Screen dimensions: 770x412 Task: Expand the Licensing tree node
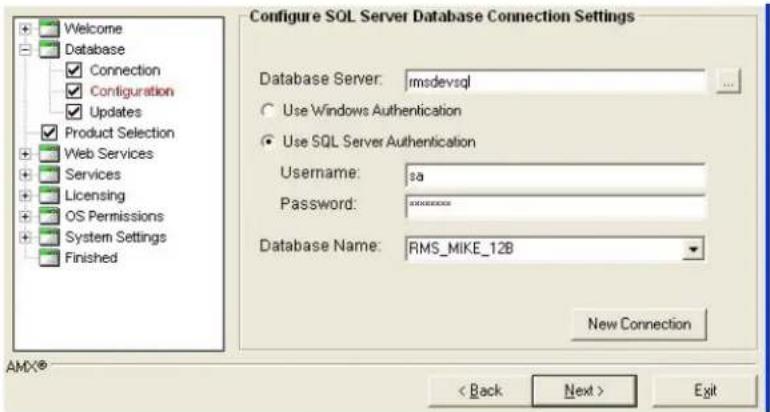coord(25,195)
